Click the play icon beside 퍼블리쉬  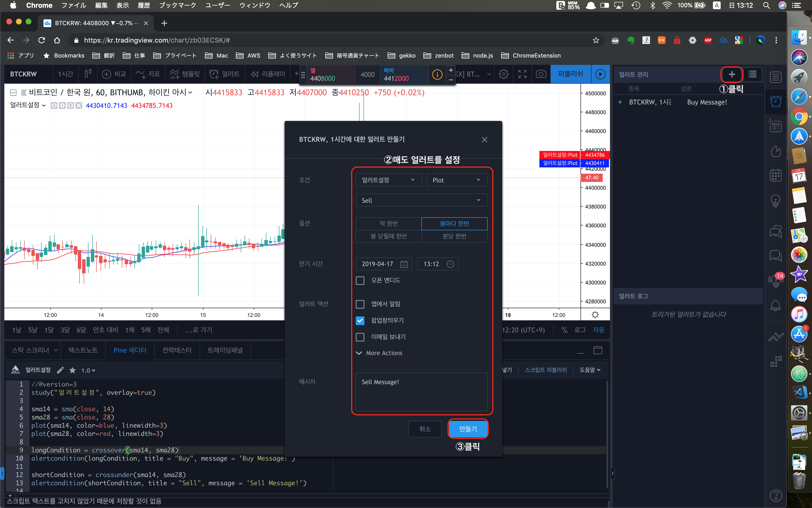[x=600, y=74]
